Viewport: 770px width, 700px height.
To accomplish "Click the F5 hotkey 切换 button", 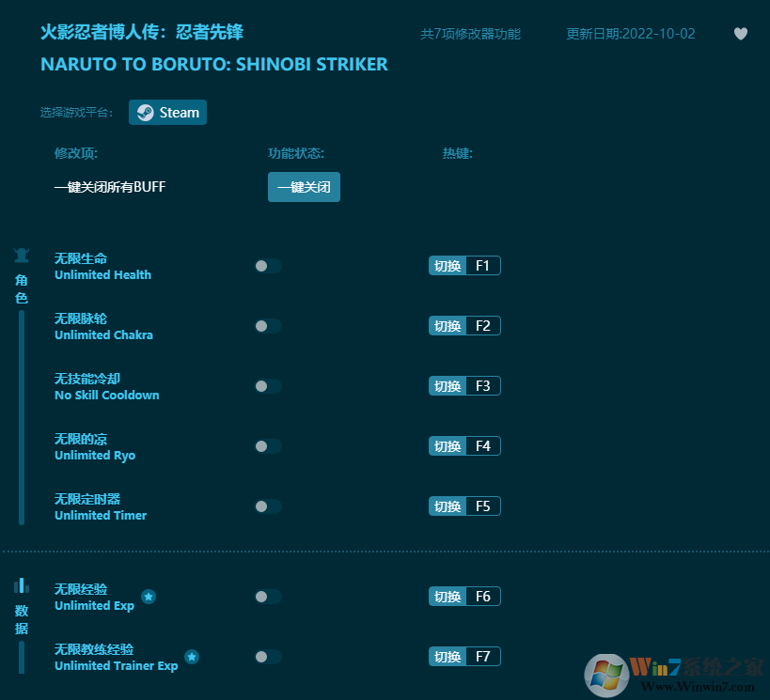I will (x=448, y=506).
